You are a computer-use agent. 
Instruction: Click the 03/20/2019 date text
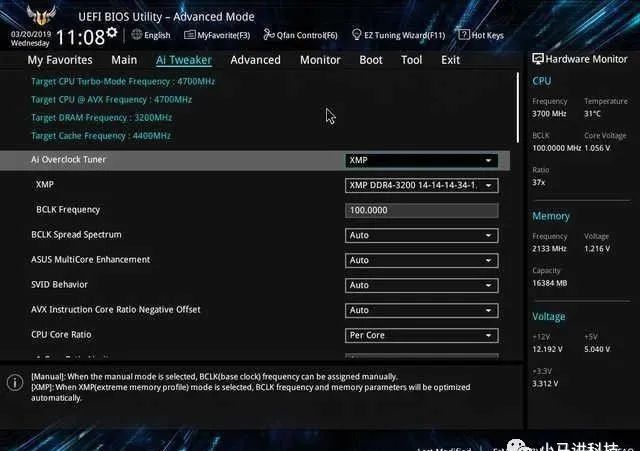(31, 34)
